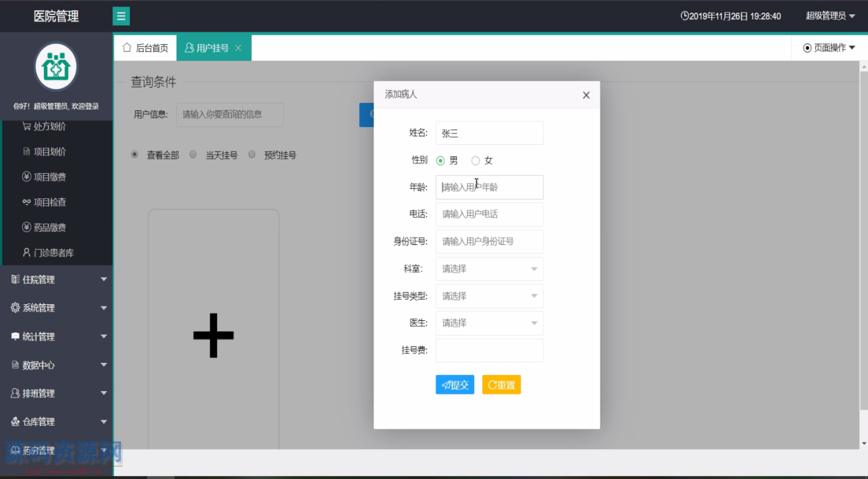Screen dimensions: 868x479
Task: Click the user icon on 用户挂号 tab
Action: click(189, 48)
